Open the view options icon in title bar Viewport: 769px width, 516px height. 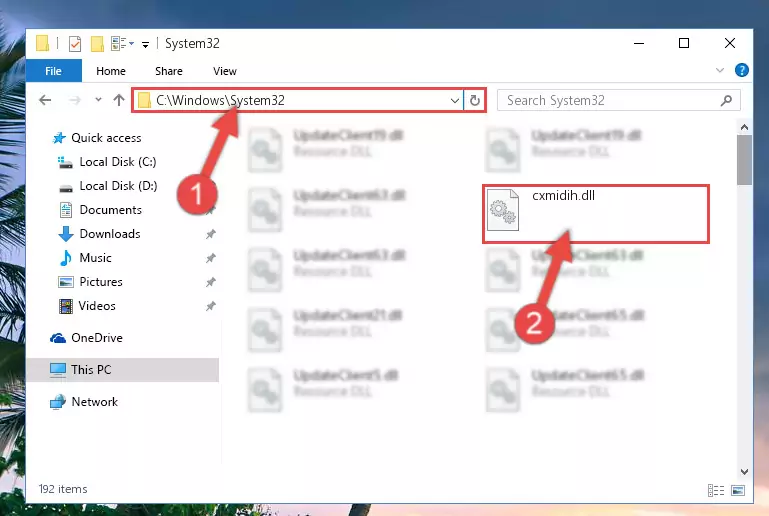[122, 44]
